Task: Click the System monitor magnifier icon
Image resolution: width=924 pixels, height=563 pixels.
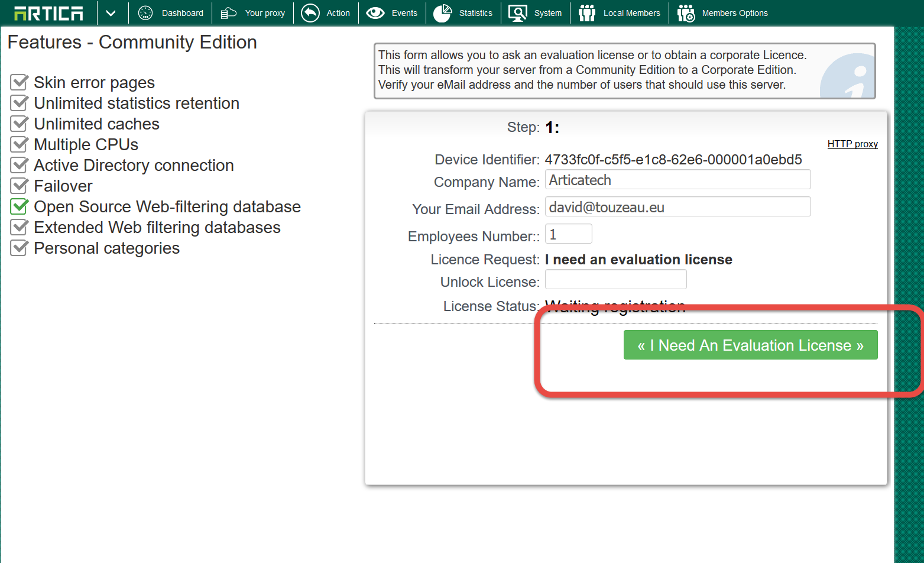Action: 518,13
